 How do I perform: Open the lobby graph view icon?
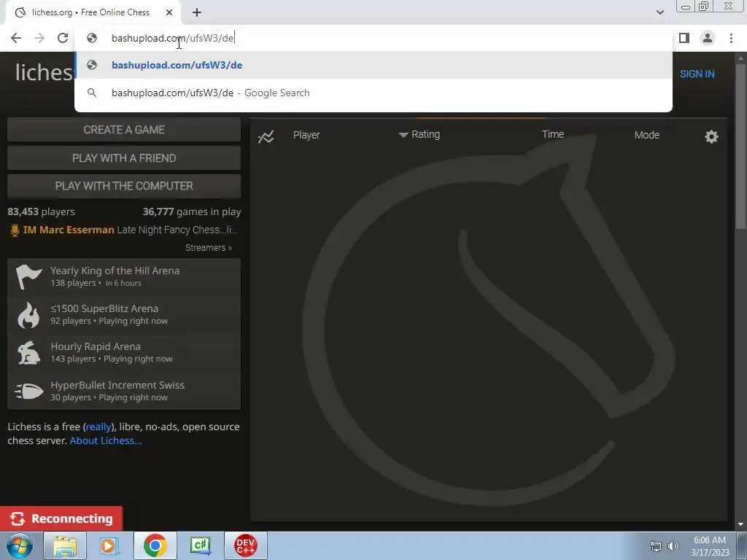266,137
